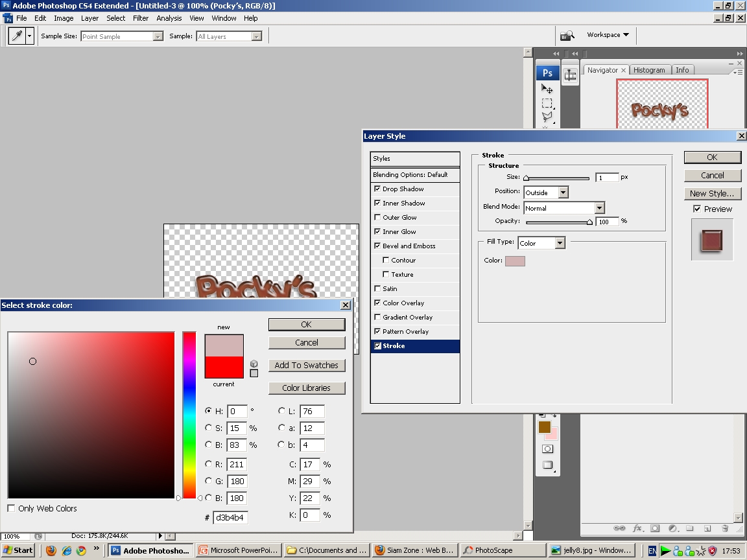
Task: Check the Contour option under Bevel
Action: pyautogui.click(x=386, y=260)
